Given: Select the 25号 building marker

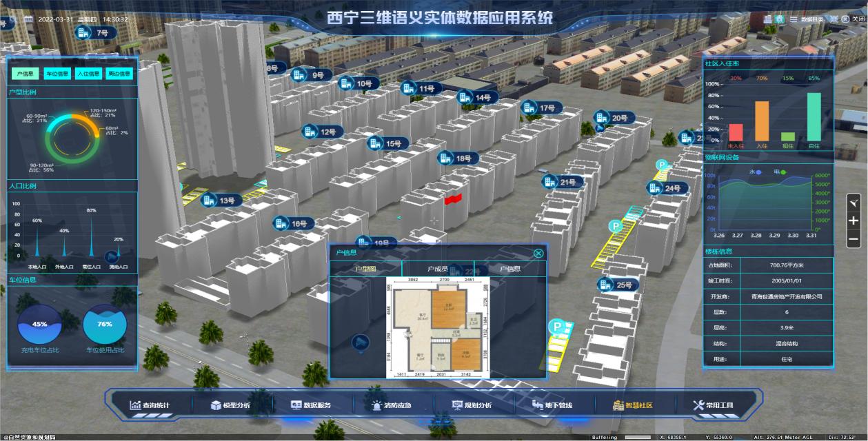Looking at the screenshot, I should click(x=616, y=285).
